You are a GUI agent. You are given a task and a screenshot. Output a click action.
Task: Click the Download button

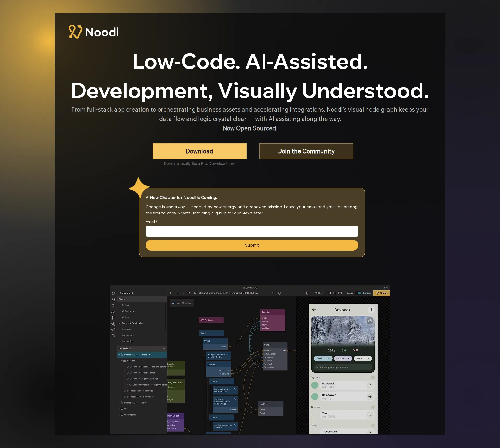click(x=199, y=151)
